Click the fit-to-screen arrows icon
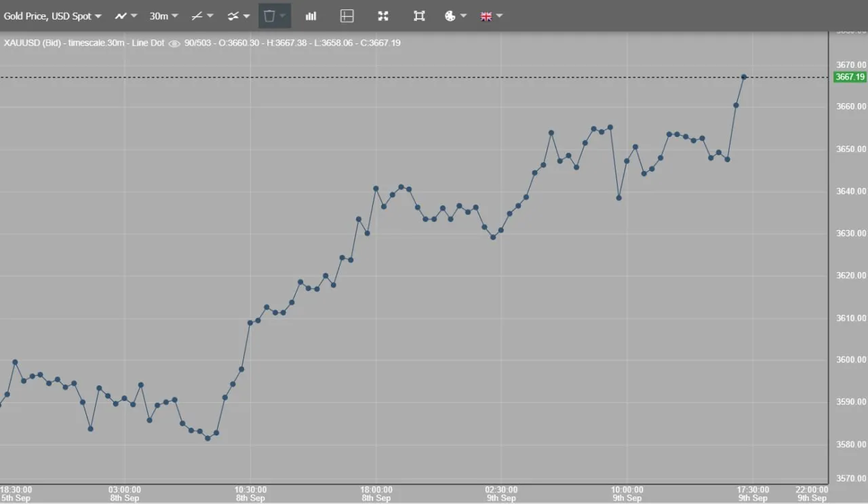868x504 pixels. point(383,16)
